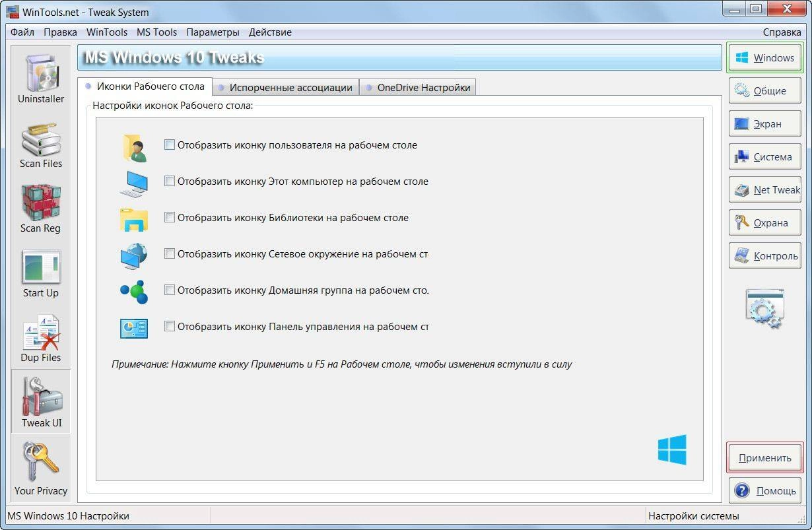Click MS Windows 10 Настройки status text
This screenshot has width=812, height=530.
click(69, 516)
